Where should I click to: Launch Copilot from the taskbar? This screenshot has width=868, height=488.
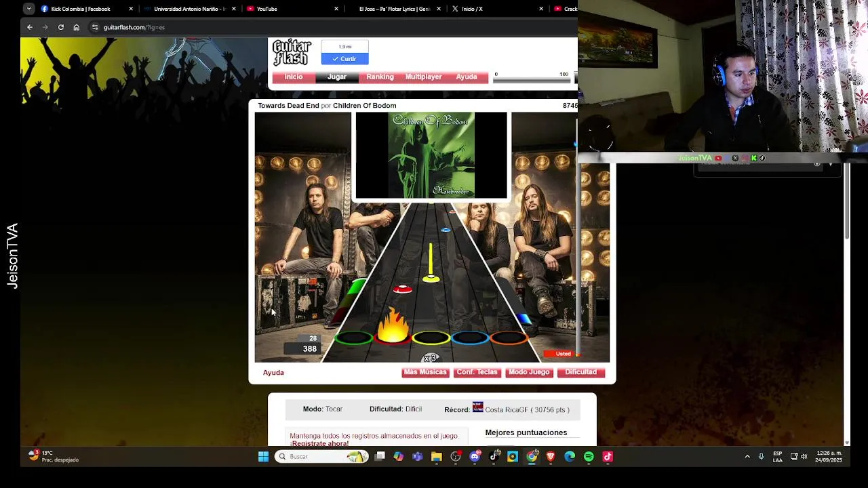coord(399,457)
